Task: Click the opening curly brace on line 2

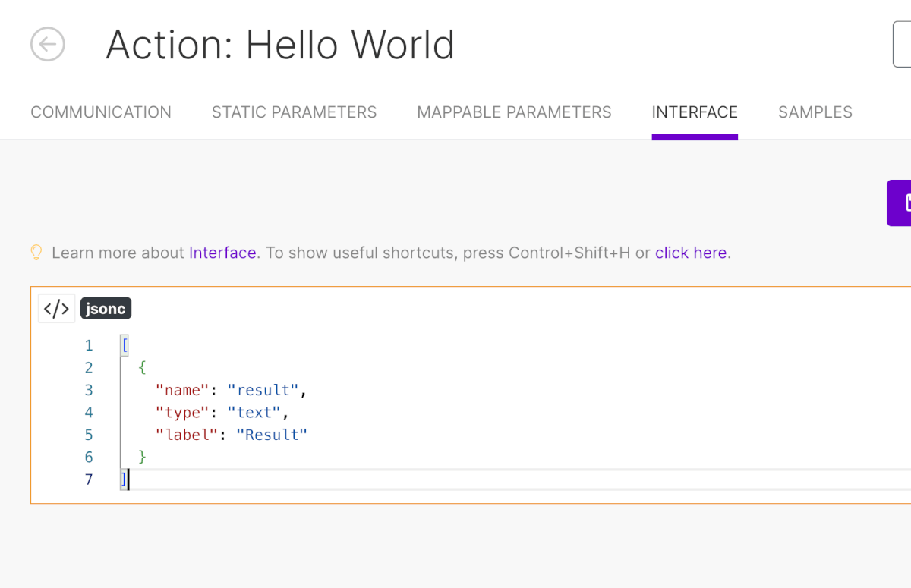Action: coord(142,368)
